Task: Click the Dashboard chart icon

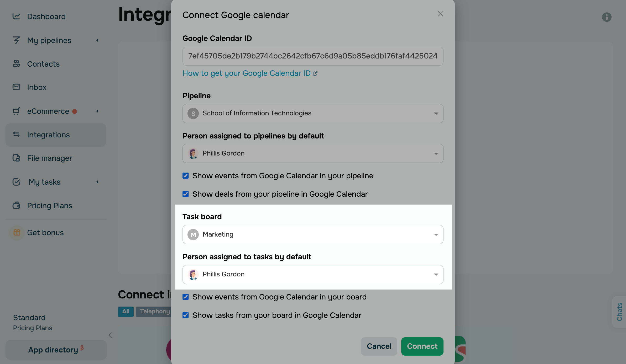Action: [x=16, y=17]
